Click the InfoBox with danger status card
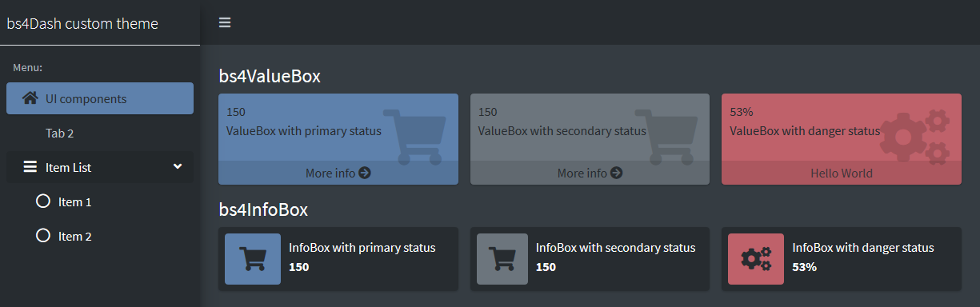Viewport: 980px width, 307px height. 841,259
